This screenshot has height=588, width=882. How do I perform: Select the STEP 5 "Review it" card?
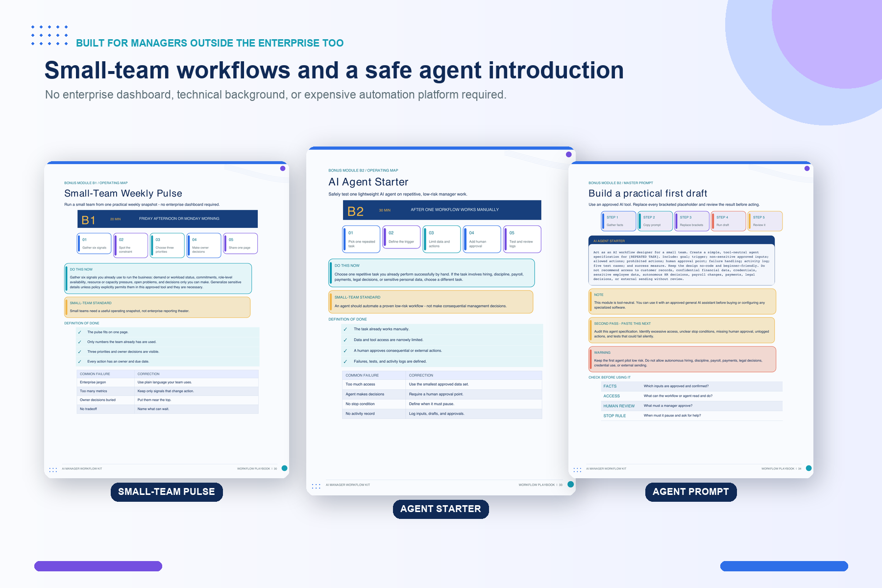coord(765,221)
